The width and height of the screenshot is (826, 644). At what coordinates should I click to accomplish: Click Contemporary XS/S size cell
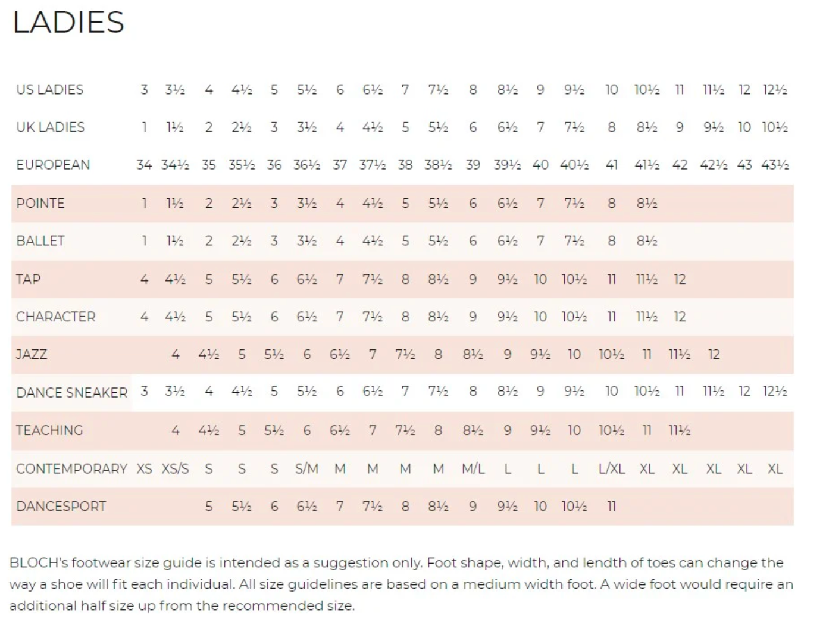[175, 469]
